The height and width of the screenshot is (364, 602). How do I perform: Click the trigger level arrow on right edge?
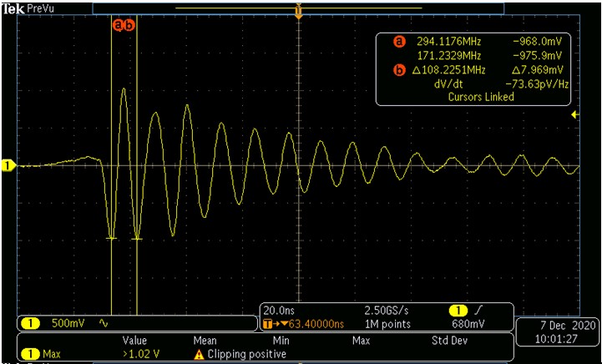[x=575, y=114]
